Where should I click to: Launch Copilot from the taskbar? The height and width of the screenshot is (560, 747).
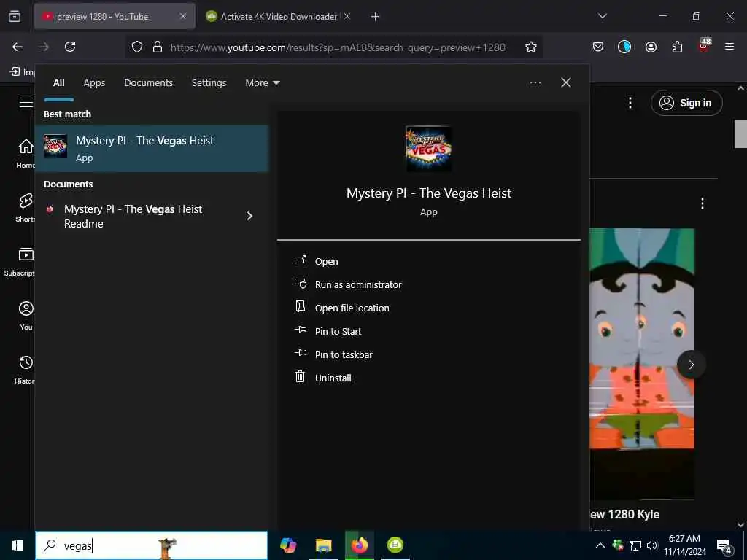click(287, 545)
